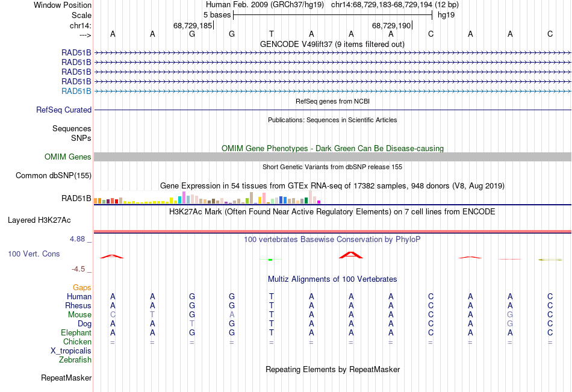
Task: Click the RefSeq Curated intron line
Action: pyautogui.click(x=332, y=110)
